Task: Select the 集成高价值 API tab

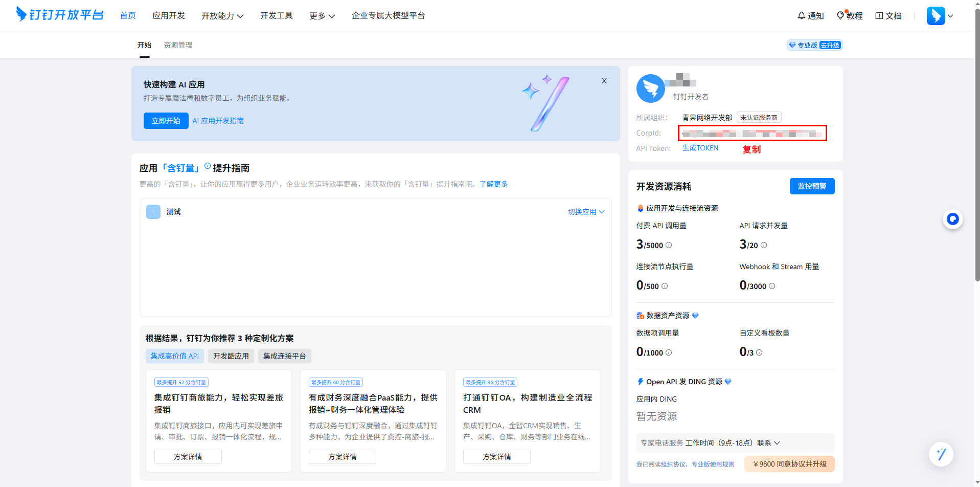Action: click(x=175, y=356)
